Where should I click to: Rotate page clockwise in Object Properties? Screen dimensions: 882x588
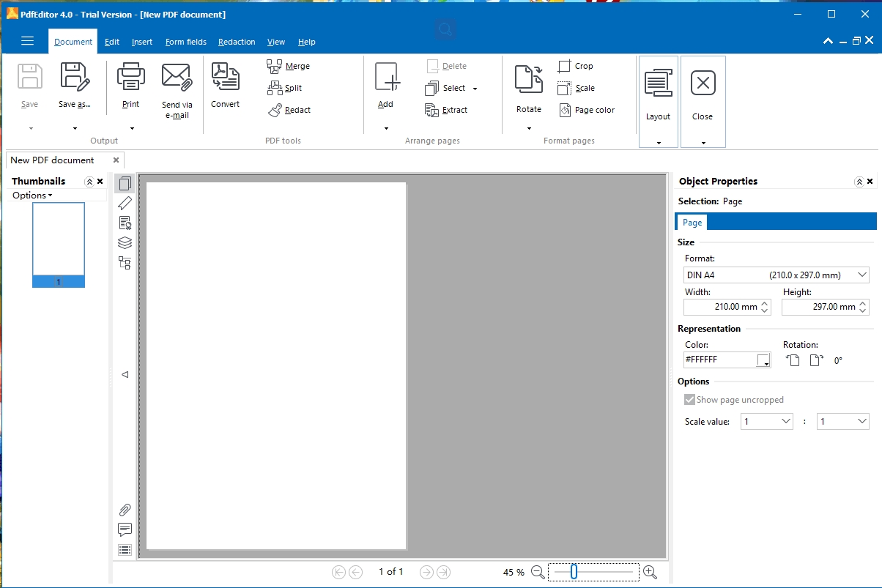pyautogui.click(x=816, y=360)
